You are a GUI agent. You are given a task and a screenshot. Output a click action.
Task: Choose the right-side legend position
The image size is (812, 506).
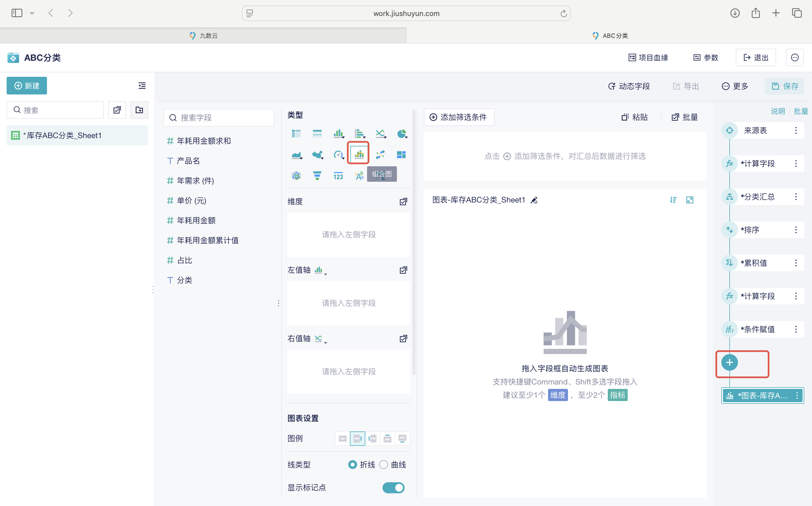tap(358, 438)
